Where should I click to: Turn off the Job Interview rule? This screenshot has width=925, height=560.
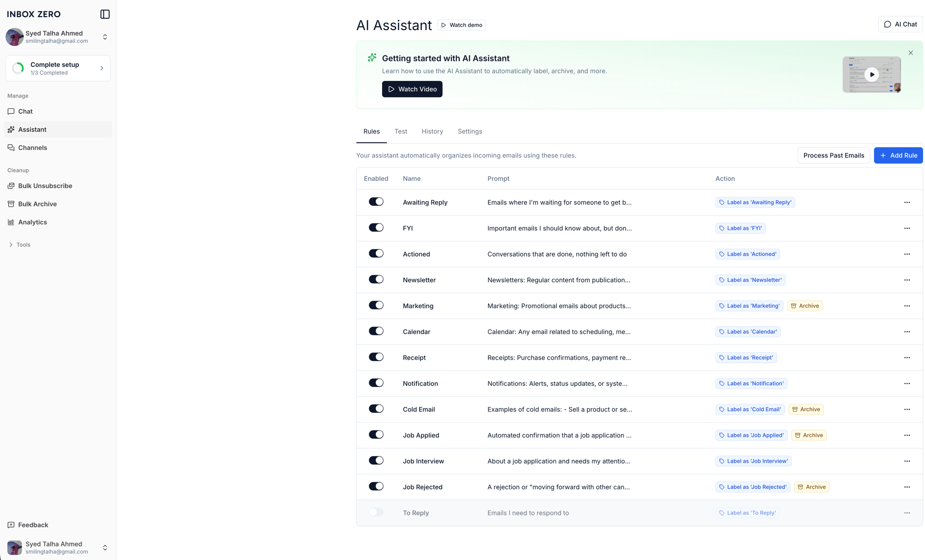coord(376,461)
